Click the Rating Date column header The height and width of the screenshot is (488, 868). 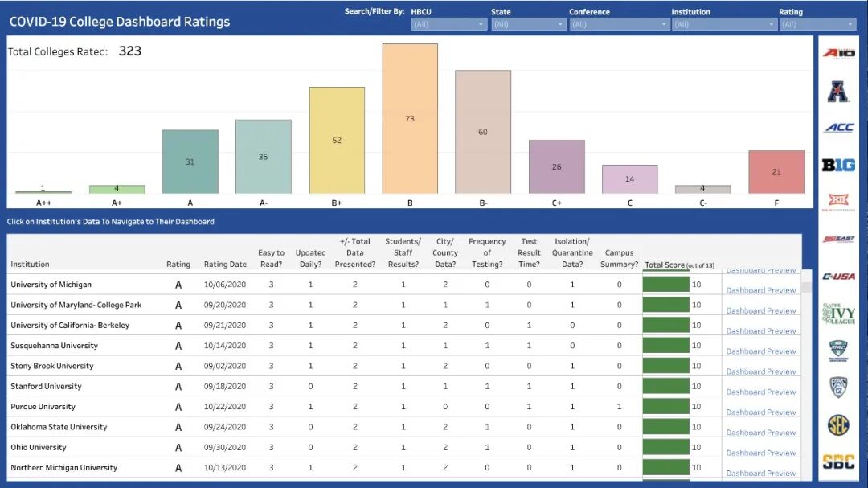pyautogui.click(x=225, y=265)
